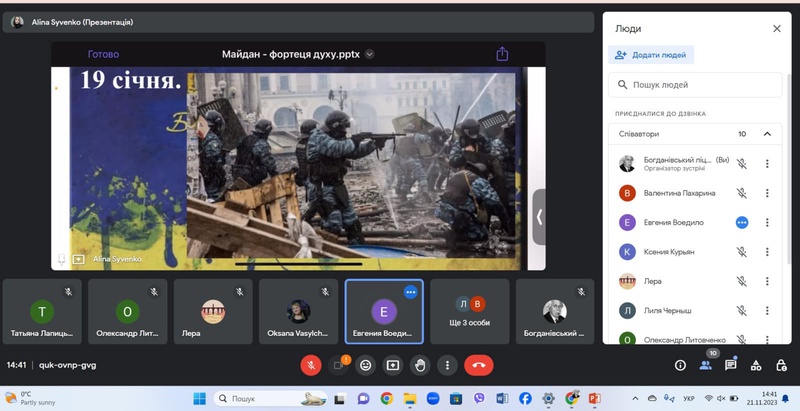Turn on the camera in call controls
This screenshot has width=800, height=411.
(338, 365)
